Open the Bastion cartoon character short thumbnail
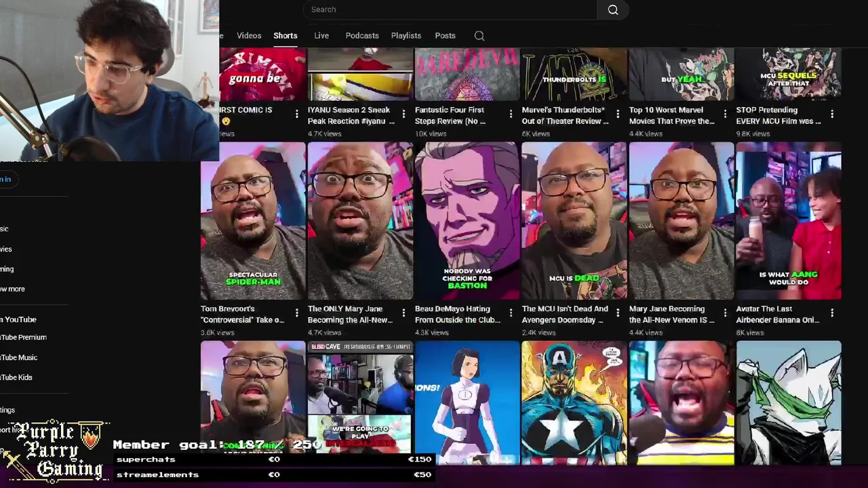This screenshot has height=488, width=868. tap(467, 221)
